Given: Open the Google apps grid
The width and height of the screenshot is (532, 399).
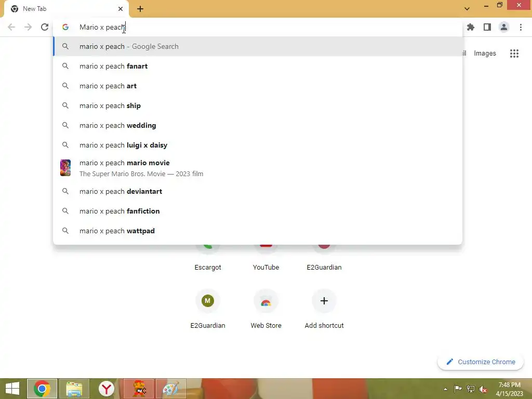Looking at the screenshot, I should [x=514, y=54].
